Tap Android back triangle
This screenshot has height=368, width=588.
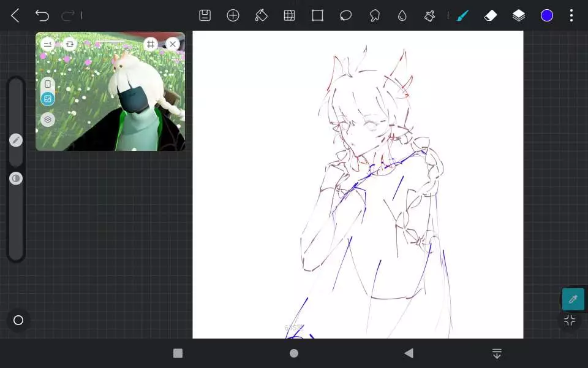click(x=409, y=353)
